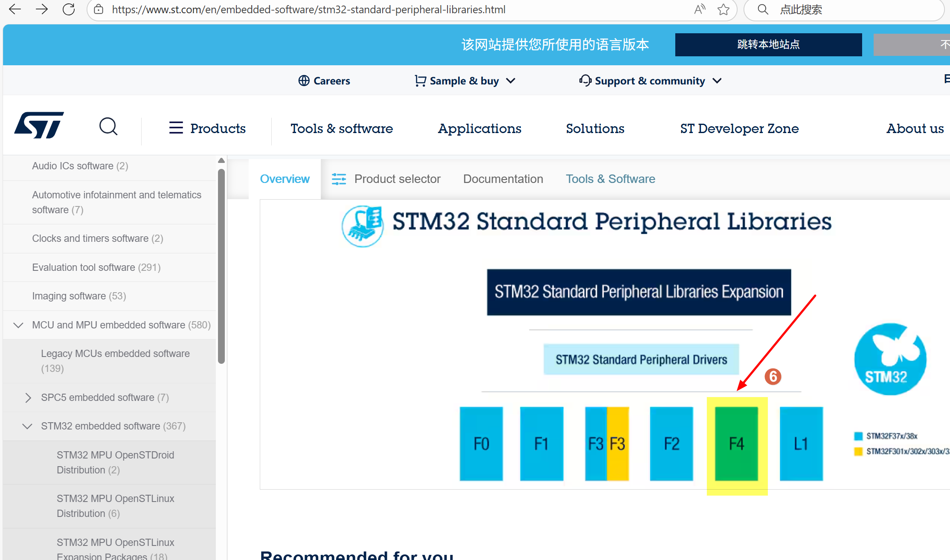Switch to the Overview tab
This screenshot has height=560, width=950.
[x=285, y=179]
